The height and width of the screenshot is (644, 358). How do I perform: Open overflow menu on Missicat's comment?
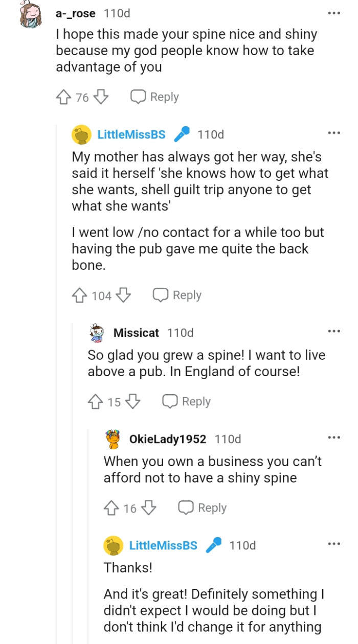coord(334,331)
